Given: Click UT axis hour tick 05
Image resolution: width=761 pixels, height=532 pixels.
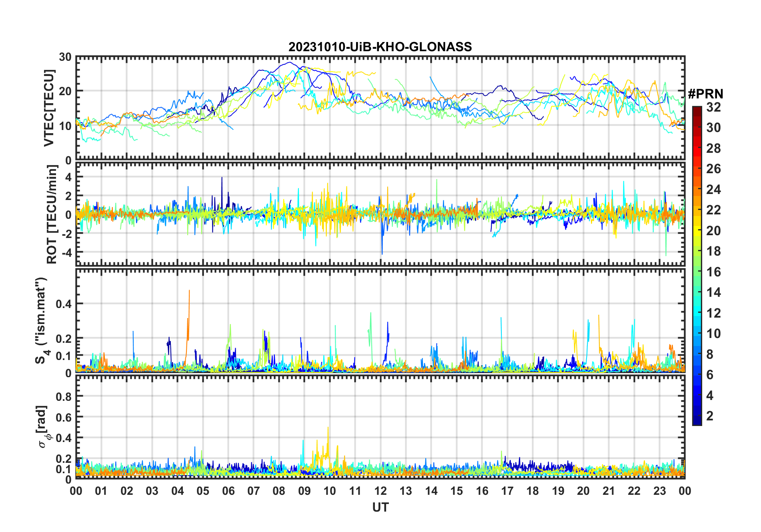Looking at the screenshot, I should [x=203, y=491].
